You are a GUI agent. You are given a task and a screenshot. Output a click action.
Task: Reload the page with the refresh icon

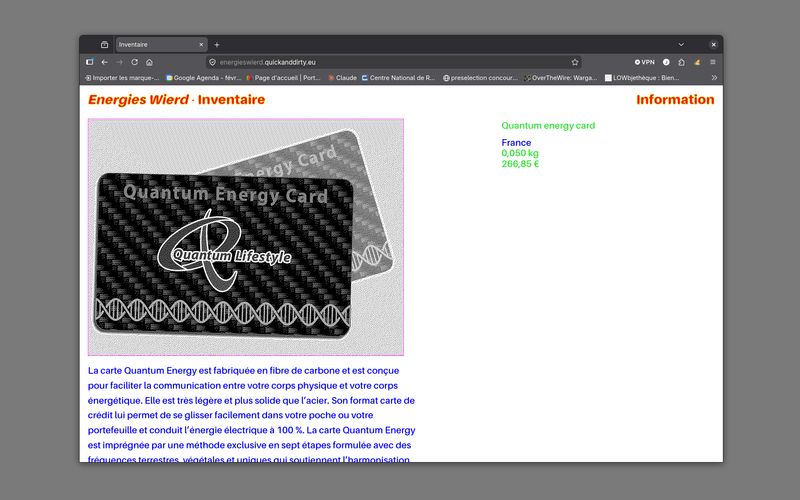pyautogui.click(x=134, y=62)
